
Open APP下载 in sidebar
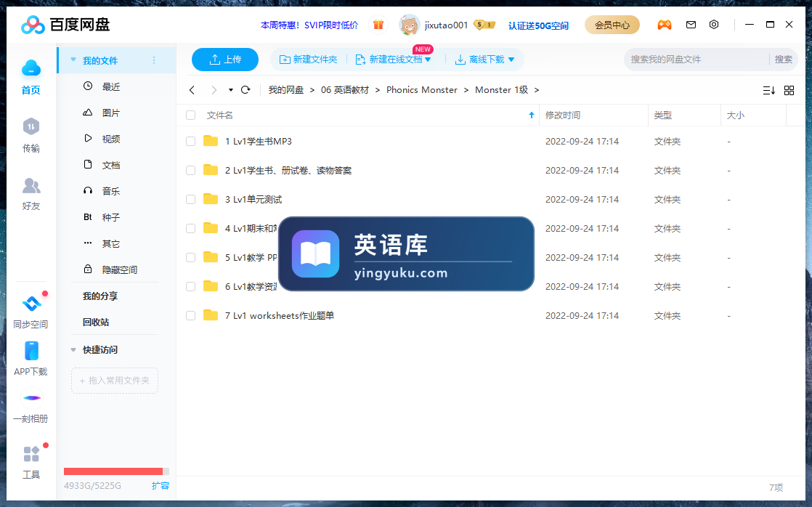click(31, 358)
